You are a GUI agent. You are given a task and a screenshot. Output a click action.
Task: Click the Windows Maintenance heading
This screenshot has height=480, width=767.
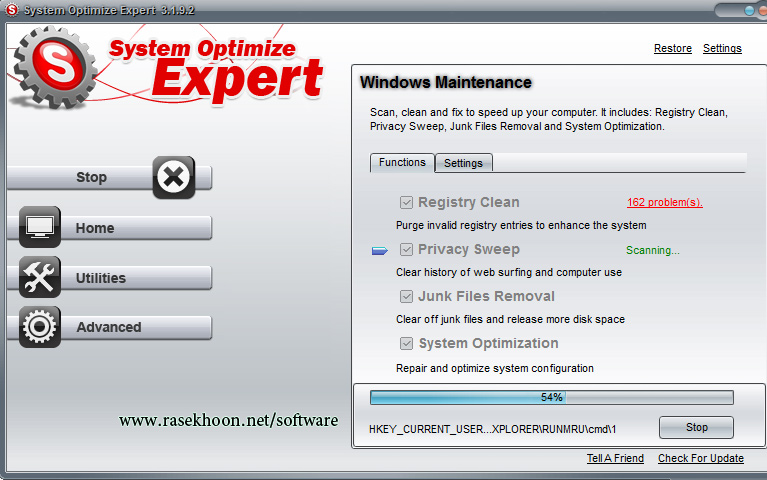tap(446, 82)
